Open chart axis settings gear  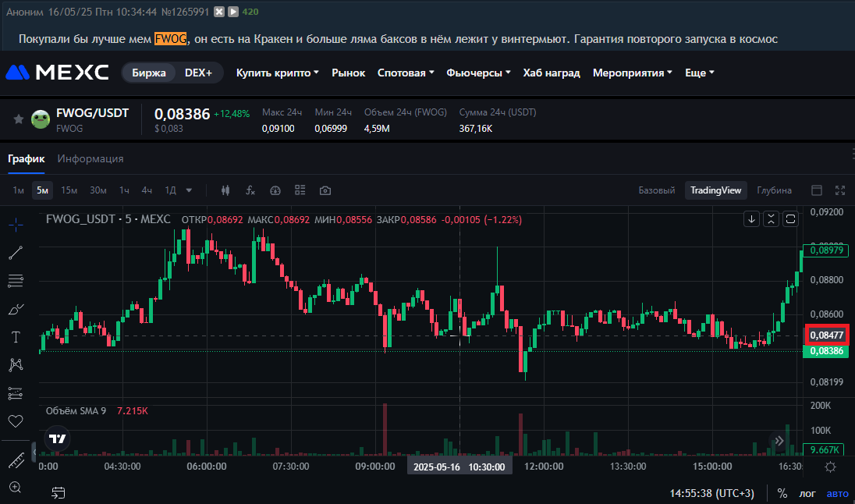tap(831, 467)
